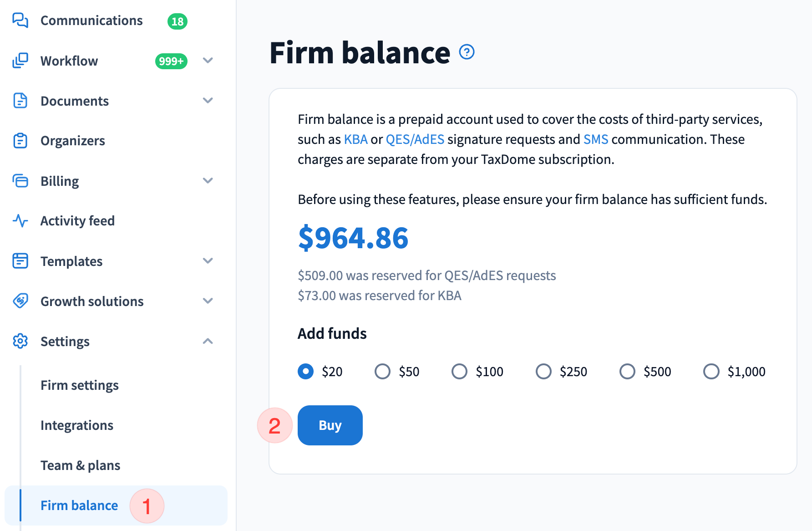Click the Communications chat bubbles icon
The image size is (812, 531).
(x=20, y=20)
